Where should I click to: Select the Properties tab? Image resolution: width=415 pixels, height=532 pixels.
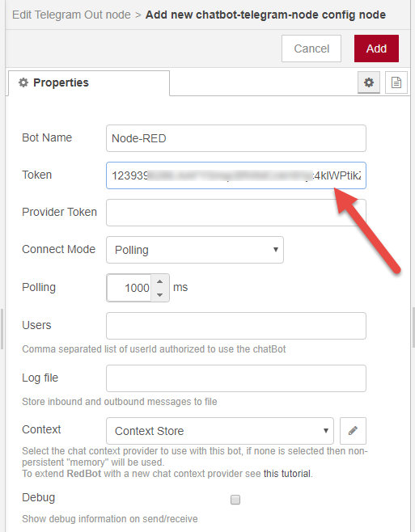[x=89, y=82]
